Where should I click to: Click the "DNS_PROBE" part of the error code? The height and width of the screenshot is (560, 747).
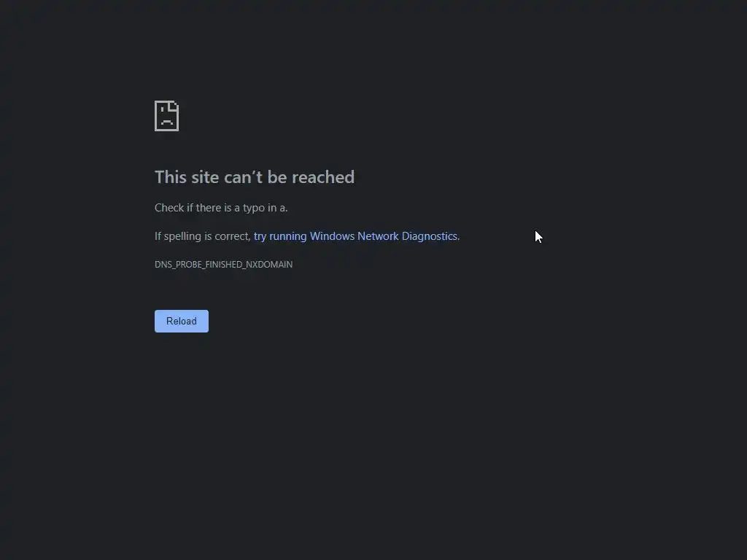click(179, 264)
